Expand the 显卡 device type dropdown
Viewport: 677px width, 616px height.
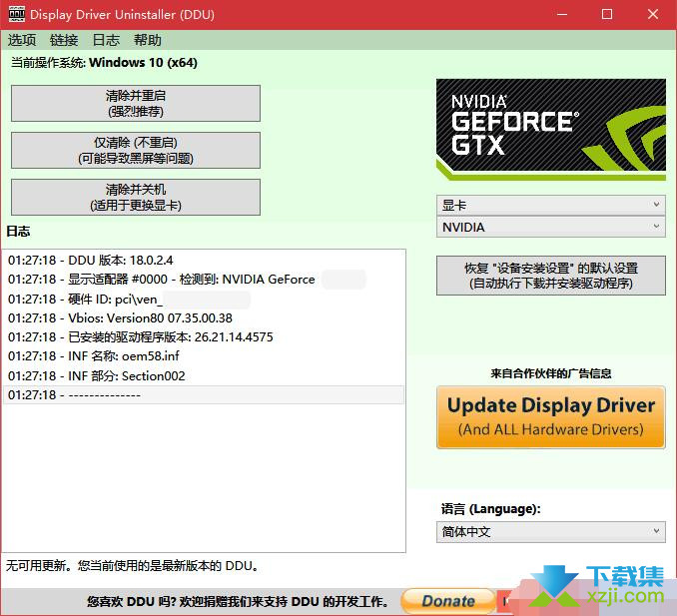(551, 205)
